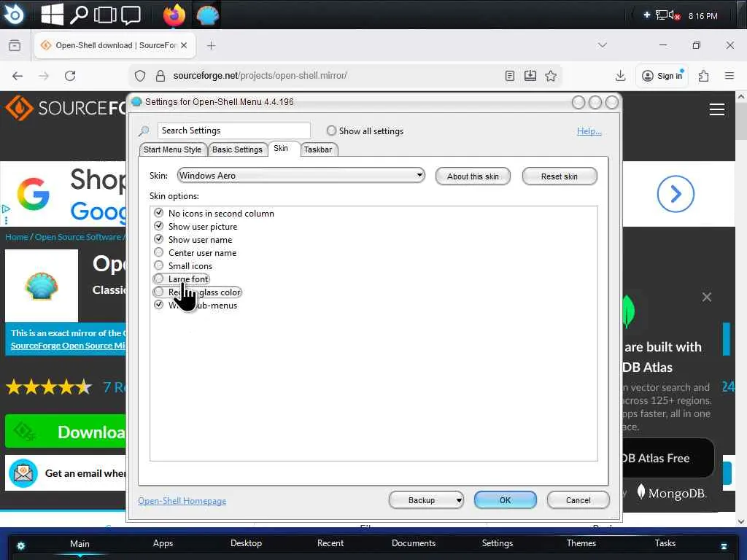Launch Firefox from the top panel
This screenshot has width=747, height=560.
pos(174,15)
